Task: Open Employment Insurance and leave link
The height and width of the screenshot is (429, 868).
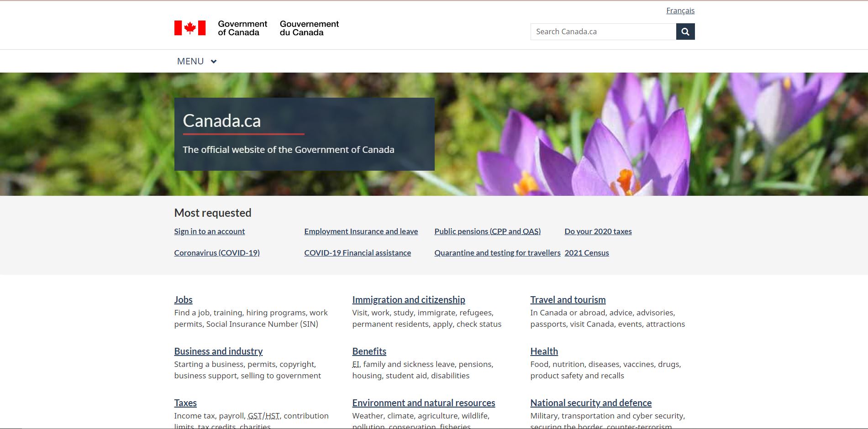Action: pyautogui.click(x=361, y=231)
